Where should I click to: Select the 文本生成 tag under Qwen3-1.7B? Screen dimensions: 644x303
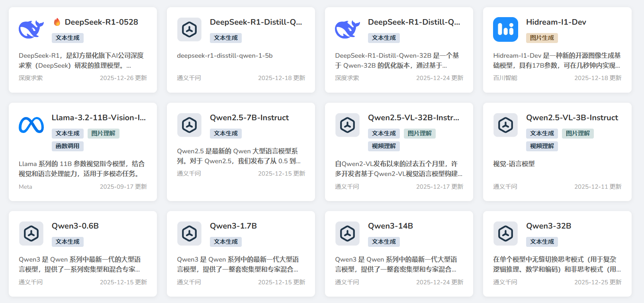click(x=226, y=242)
